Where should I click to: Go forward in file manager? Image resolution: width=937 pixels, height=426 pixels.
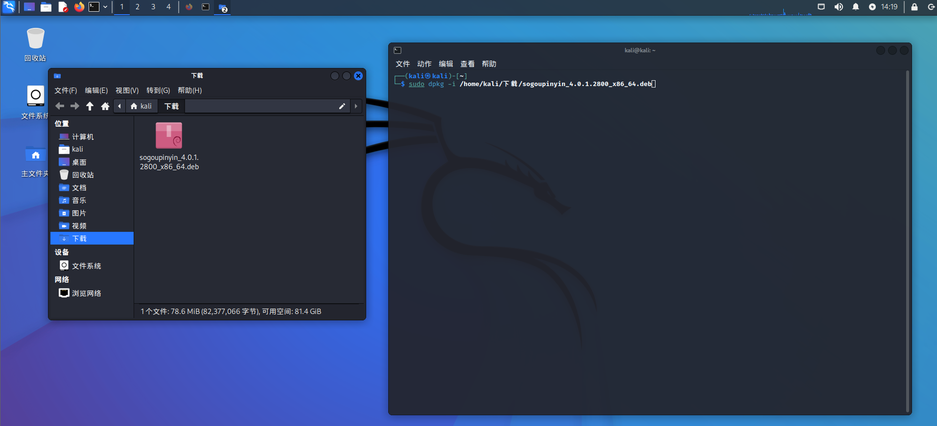click(x=75, y=106)
